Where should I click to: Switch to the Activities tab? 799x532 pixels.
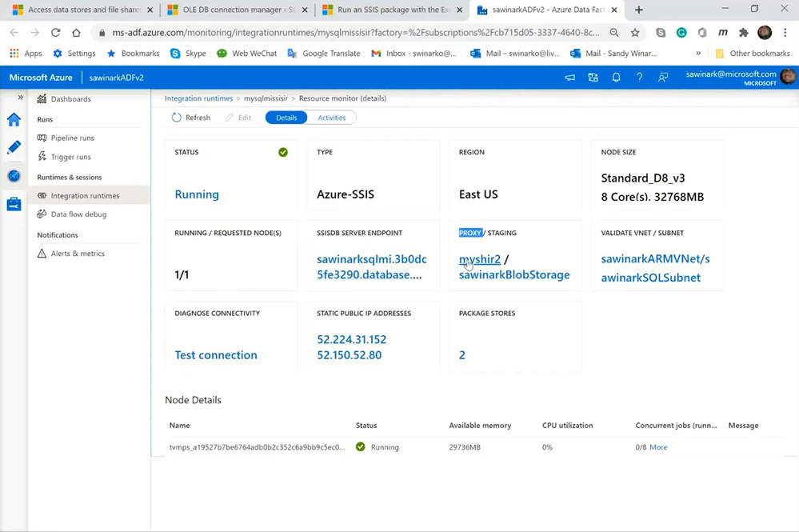tap(332, 118)
